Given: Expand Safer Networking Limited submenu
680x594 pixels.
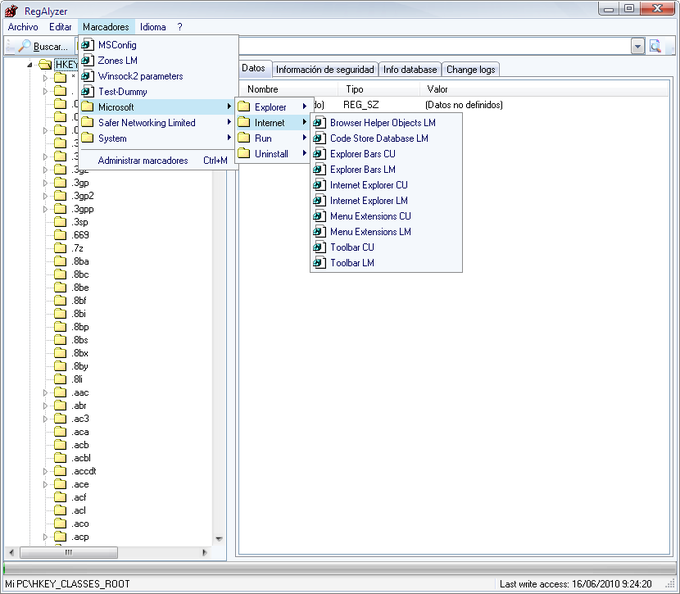Looking at the screenshot, I should 159,123.
